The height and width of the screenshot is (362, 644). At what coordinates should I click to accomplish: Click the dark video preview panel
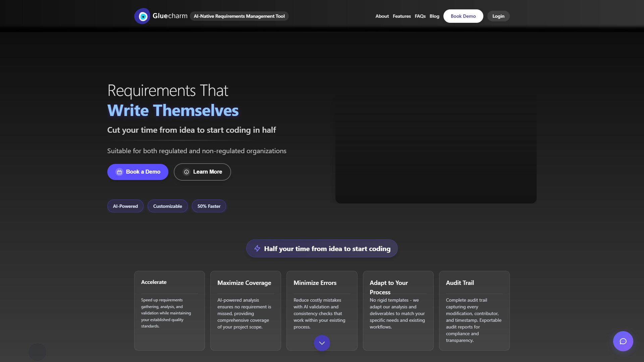click(436, 149)
